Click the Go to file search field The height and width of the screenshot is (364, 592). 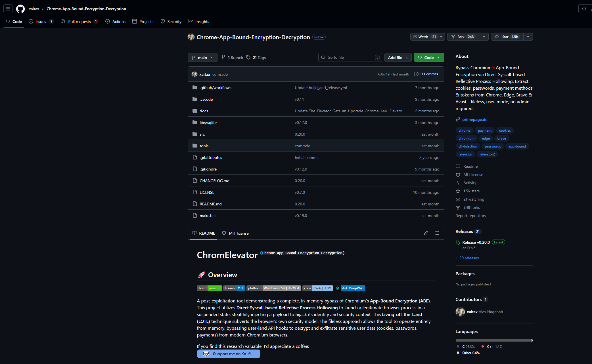350,58
